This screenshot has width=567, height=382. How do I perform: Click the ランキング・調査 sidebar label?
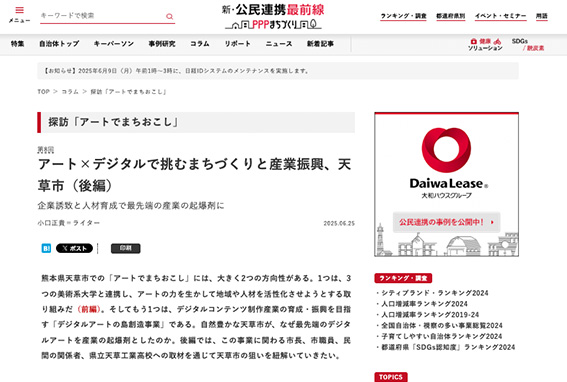coord(403,278)
